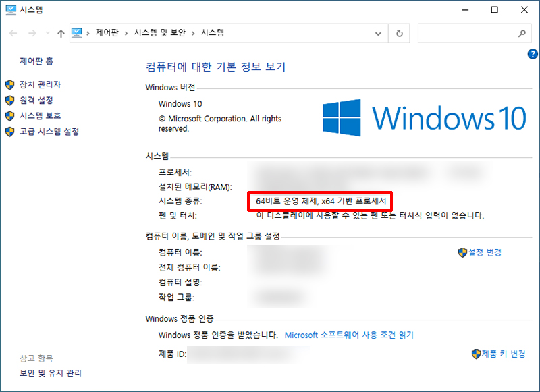Select 시스템 및 보안 breadcrumb
This screenshot has width=540, height=392.
click(x=159, y=32)
